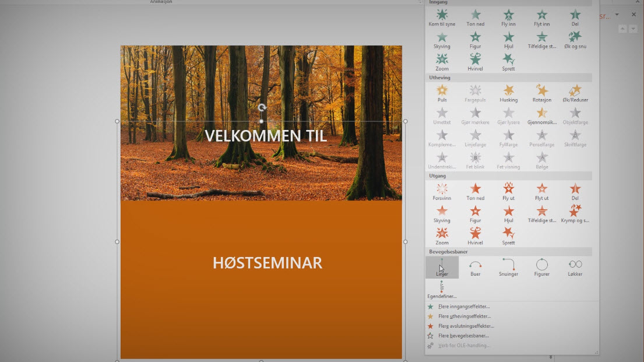Apply the entrance Skyving effect
The width and height of the screenshot is (644, 362).
(442, 40)
